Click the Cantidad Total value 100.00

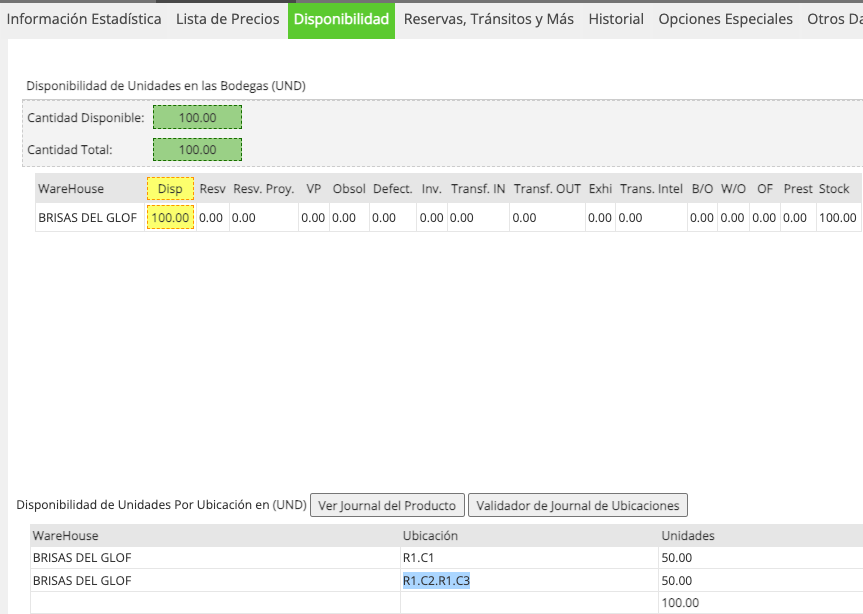click(x=198, y=150)
